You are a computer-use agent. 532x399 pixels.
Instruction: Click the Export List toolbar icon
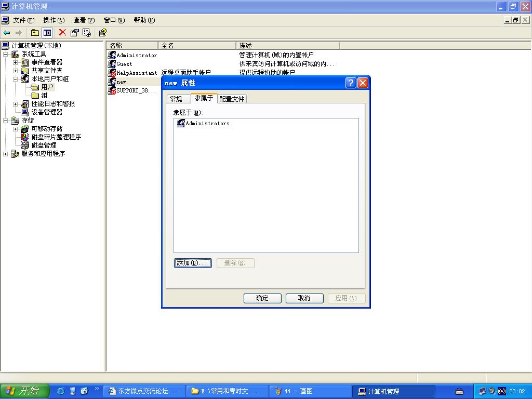[87, 33]
